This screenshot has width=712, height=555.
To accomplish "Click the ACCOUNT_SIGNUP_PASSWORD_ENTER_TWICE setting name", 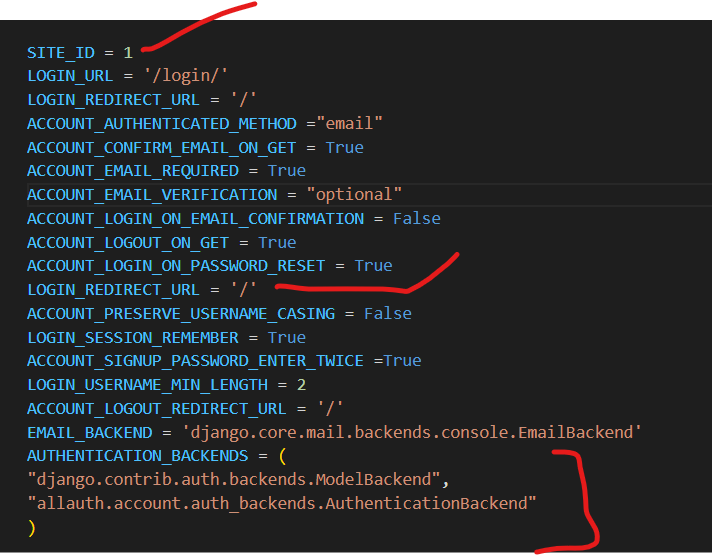I will [195, 361].
